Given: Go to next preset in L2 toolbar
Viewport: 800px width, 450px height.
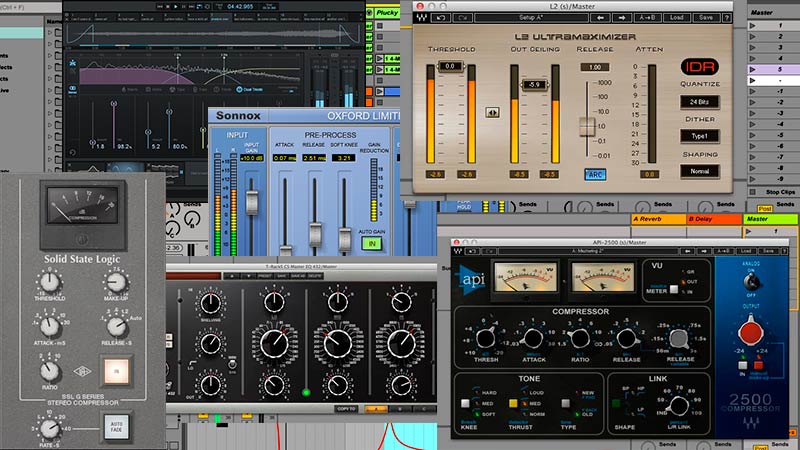Looking at the screenshot, I should click(622, 18).
